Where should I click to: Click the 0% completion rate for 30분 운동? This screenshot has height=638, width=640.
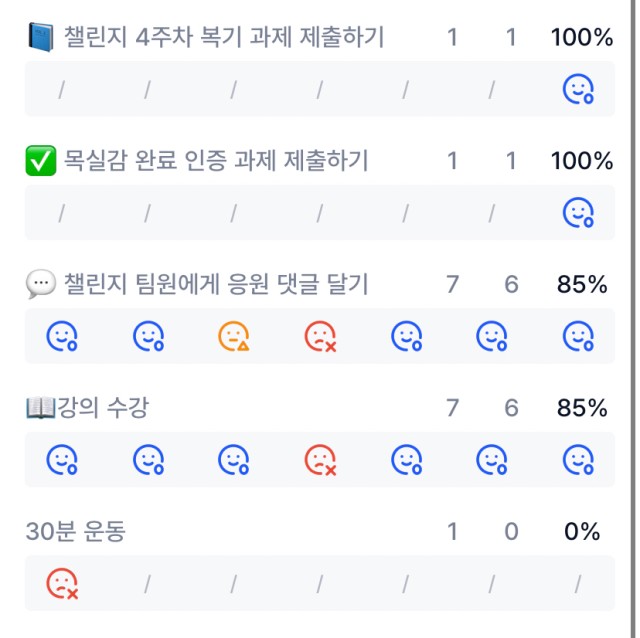tap(582, 531)
